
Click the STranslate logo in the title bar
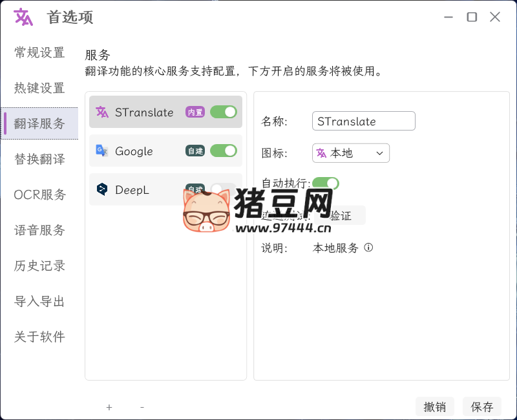pyautogui.click(x=21, y=17)
